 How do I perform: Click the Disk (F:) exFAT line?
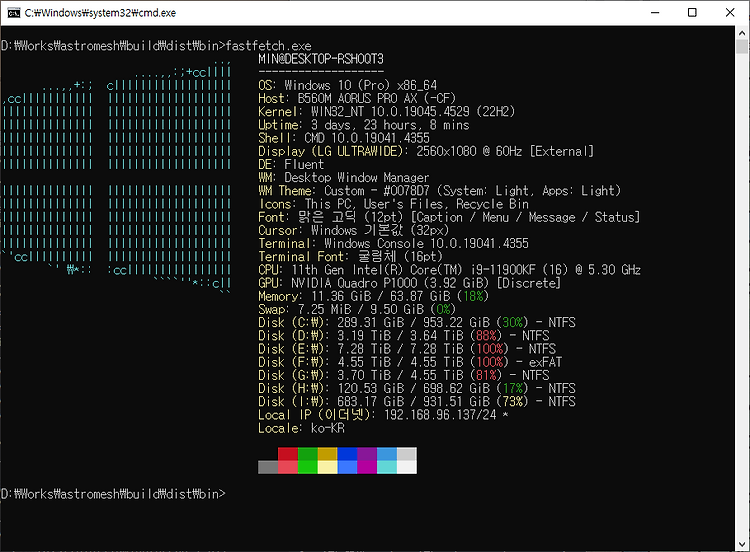coord(410,362)
